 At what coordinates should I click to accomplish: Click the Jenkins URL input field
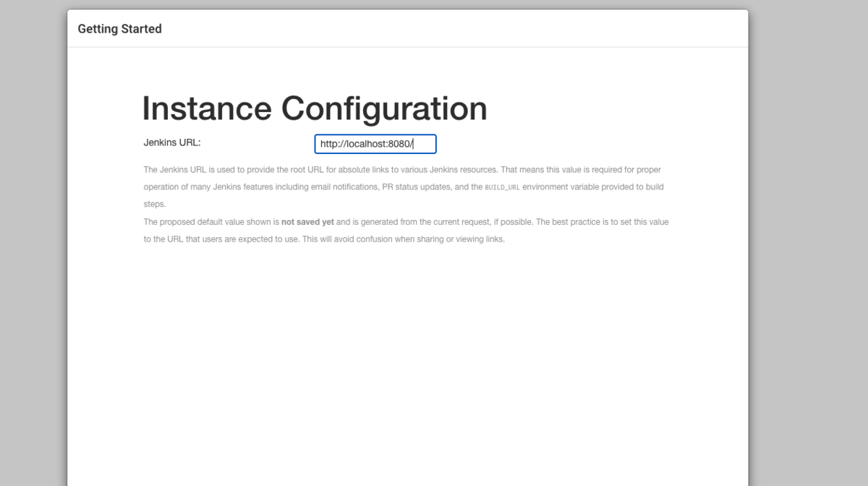(x=375, y=144)
